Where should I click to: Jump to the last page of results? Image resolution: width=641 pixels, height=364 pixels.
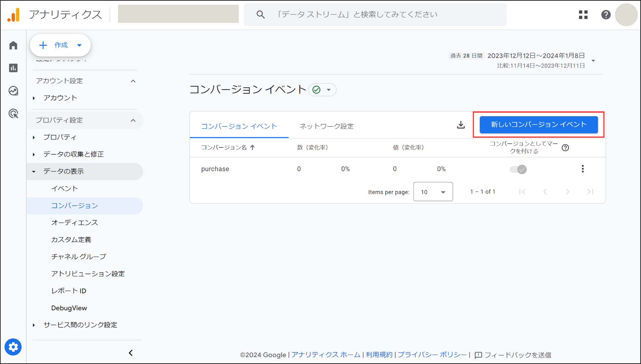click(590, 192)
